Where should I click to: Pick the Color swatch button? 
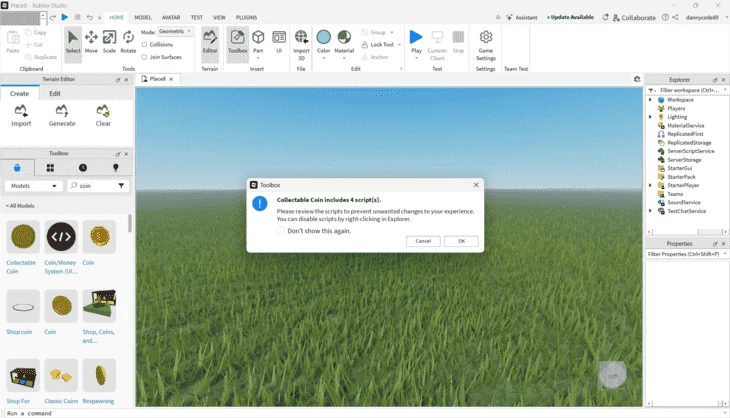[x=324, y=37]
